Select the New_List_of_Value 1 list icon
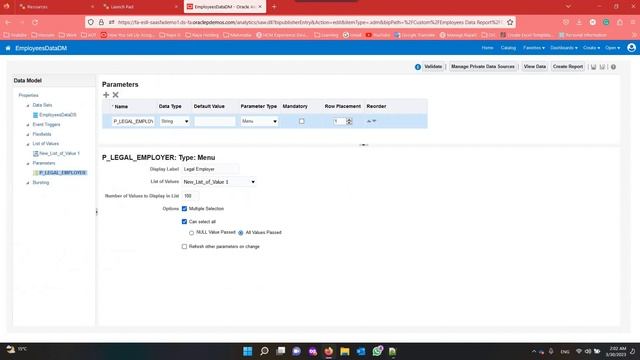Screen dimensions: 640x360 pos(36,153)
